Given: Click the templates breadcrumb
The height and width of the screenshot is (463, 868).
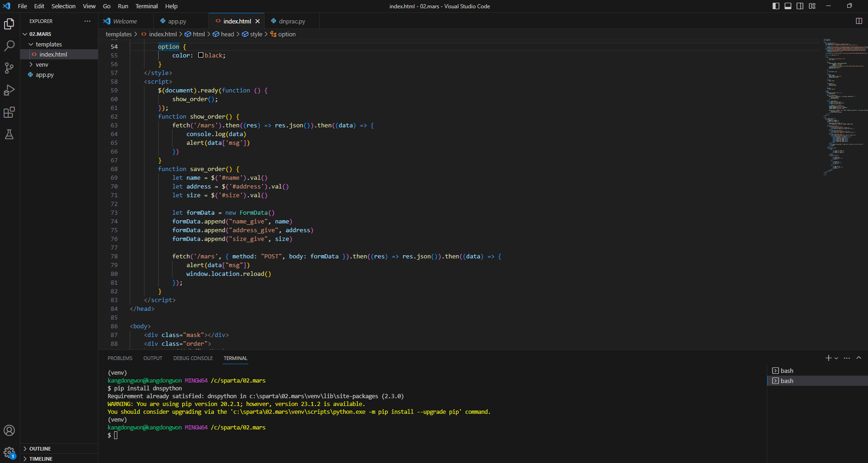Looking at the screenshot, I should (x=119, y=34).
